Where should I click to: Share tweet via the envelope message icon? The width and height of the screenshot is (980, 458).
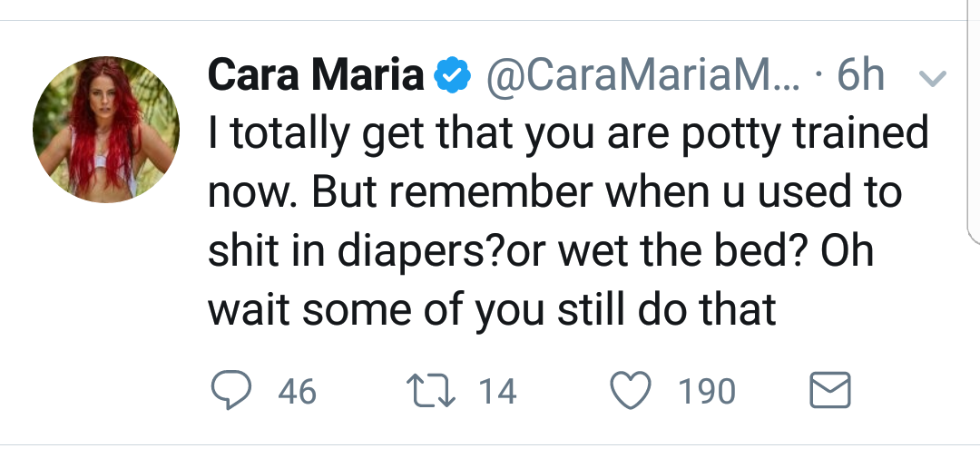830,390
